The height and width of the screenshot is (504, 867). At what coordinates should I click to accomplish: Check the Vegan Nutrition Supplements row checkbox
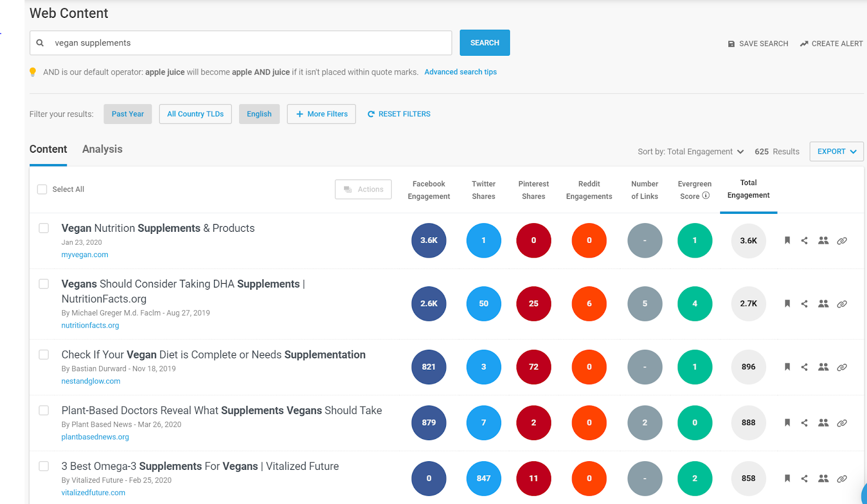click(44, 228)
